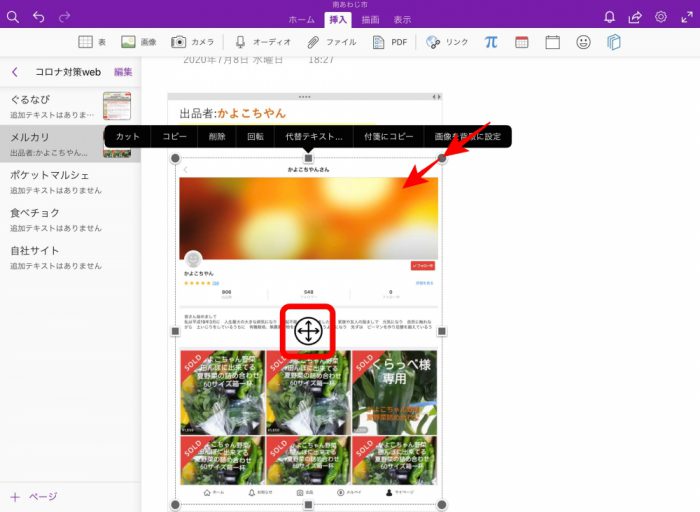The image size is (700, 512).
Task: Open the search magnifier icon
Action: [x=13, y=17]
